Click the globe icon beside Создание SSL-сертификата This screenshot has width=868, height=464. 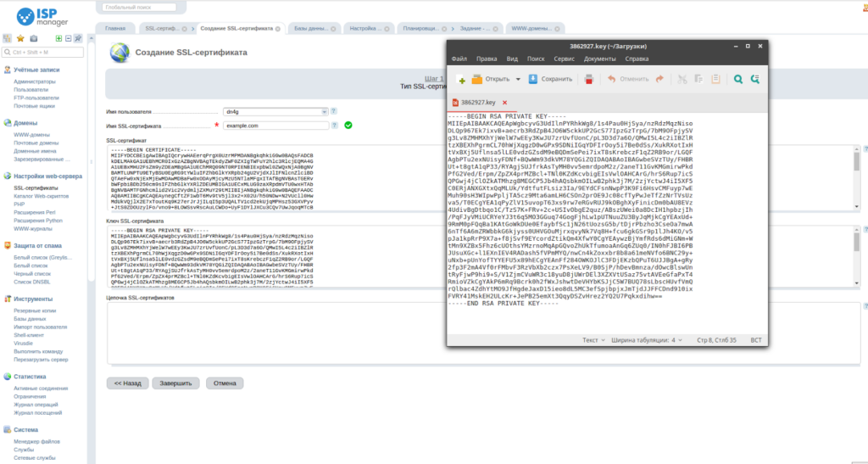tap(119, 53)
